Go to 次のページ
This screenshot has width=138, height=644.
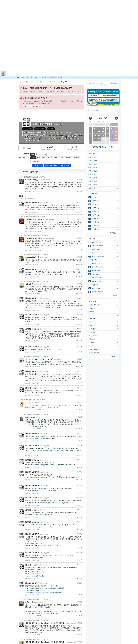pyautogui.click(x=65, y=165)
